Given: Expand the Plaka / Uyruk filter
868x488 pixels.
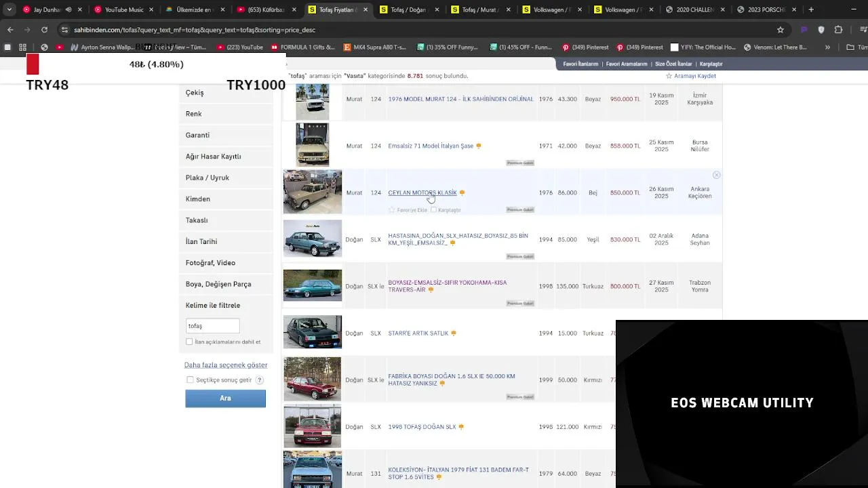Looking at the screenshot, I should point(226,178).
